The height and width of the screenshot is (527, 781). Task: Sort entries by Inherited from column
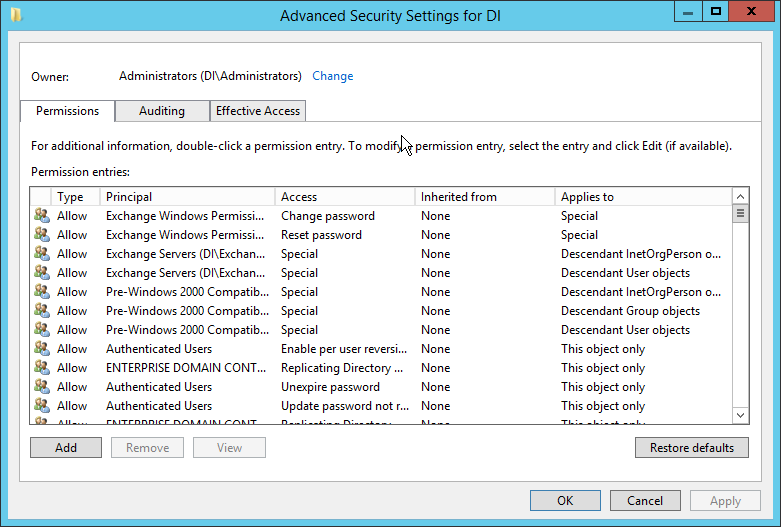[x=484, y=197]
